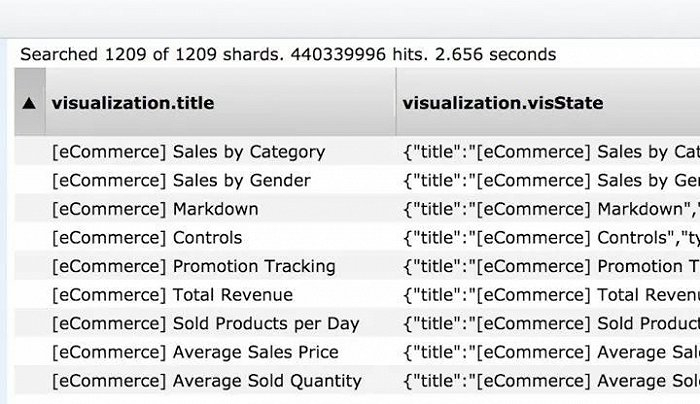The height and width of the screenshot is (404, 700).
Task: Select the Average Sold Quantity title cell
Action: click(206, 381)
